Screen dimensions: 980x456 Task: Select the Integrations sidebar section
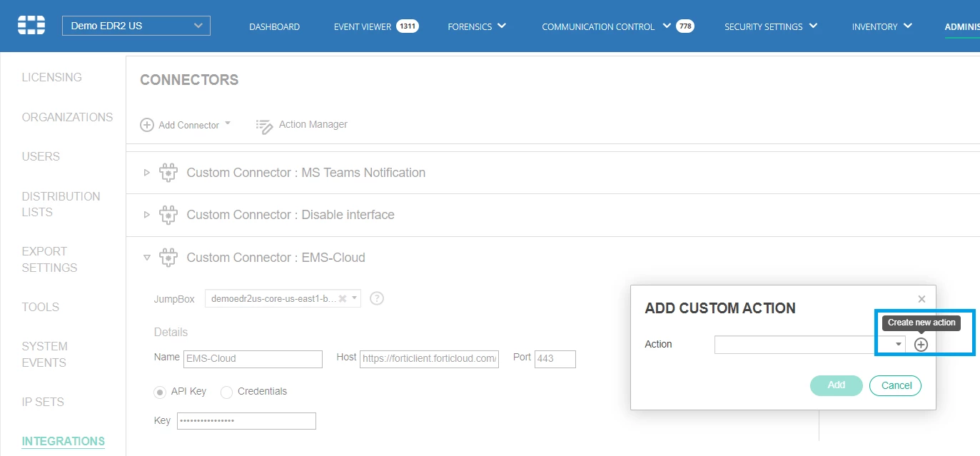pyautogui.click(x=64, y=441)
